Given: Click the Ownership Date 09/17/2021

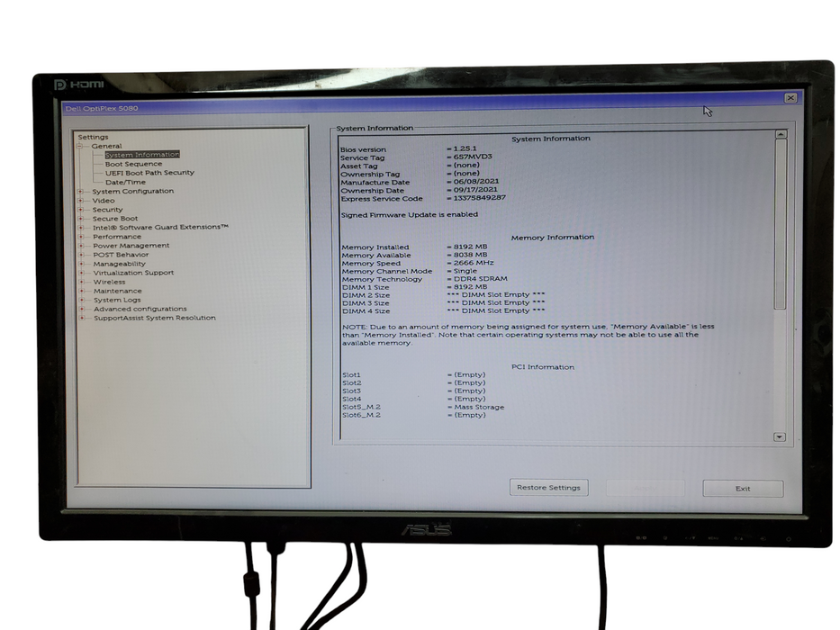Looking at the screenshot, I should click(475, 190).
